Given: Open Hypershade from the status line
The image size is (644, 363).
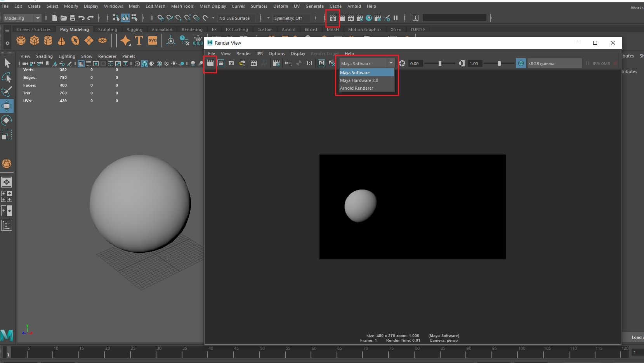Looking at the screenshot, I should point(369,18).
